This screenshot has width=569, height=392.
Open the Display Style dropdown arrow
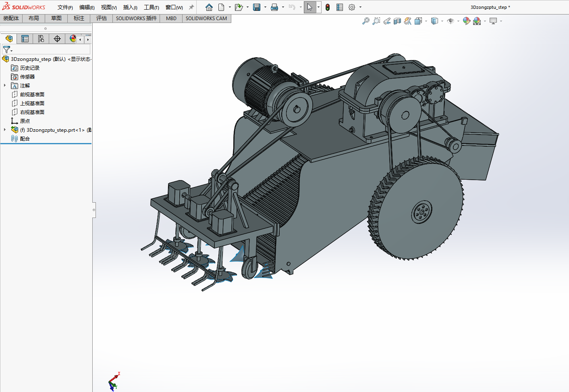click(x=442, y=21)
